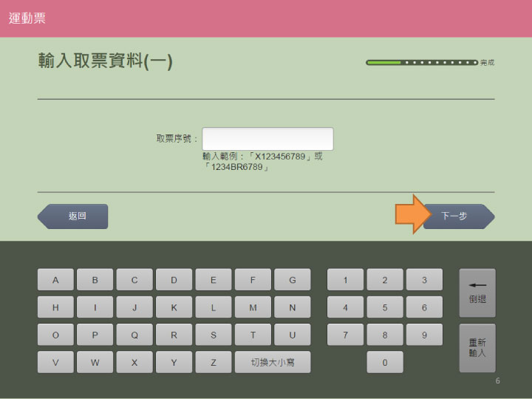Tap the letter N key

coord(293,307)
